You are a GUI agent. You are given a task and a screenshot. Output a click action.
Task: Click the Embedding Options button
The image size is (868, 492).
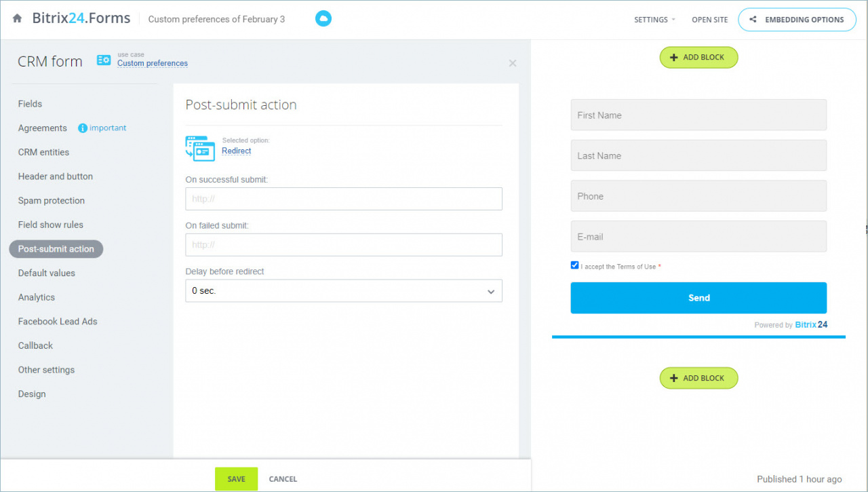pos(797,20)
